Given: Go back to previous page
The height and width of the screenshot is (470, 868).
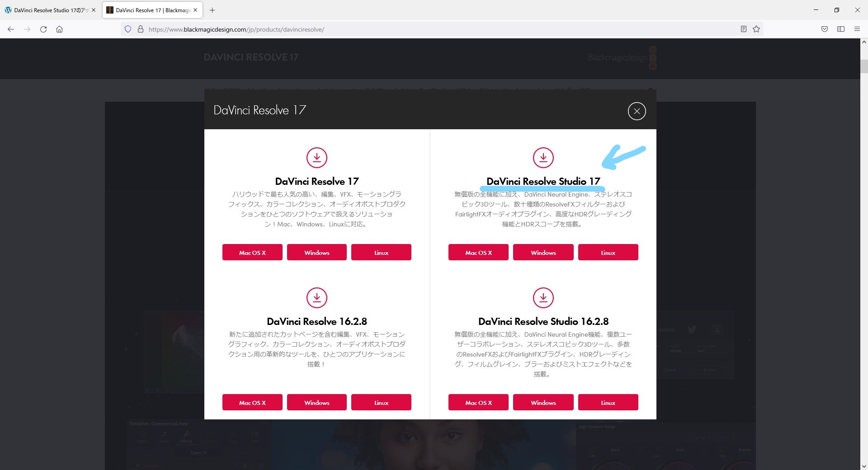Looking at the screenshot, I should click(11, 29).
